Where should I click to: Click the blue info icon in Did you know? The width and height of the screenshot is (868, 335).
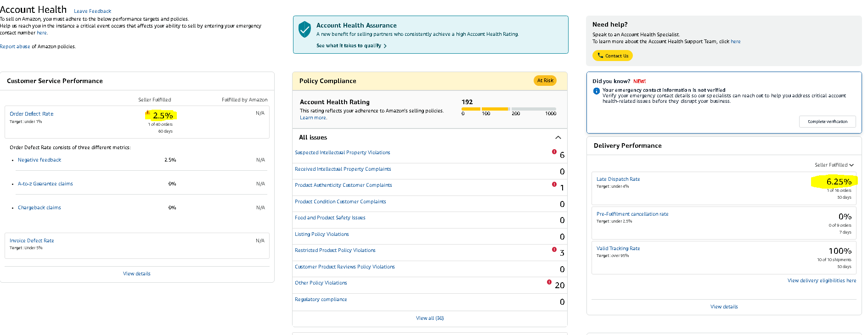pos(597,91)
